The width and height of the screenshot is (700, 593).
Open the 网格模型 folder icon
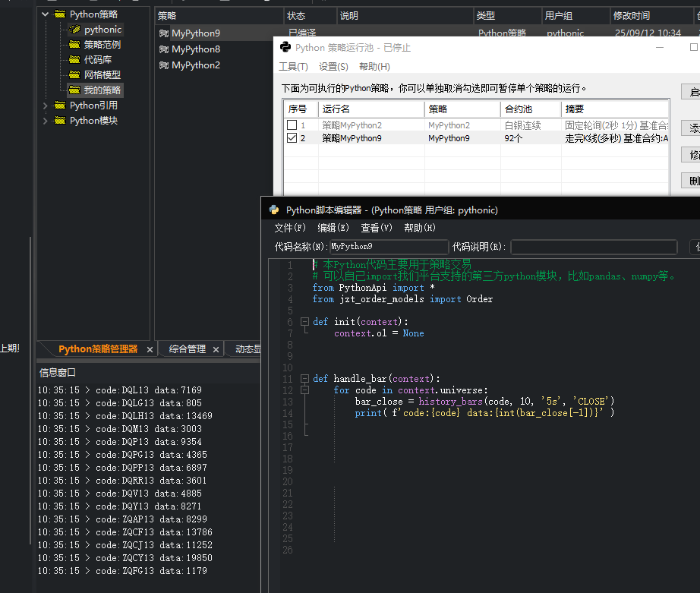[74, 75]
